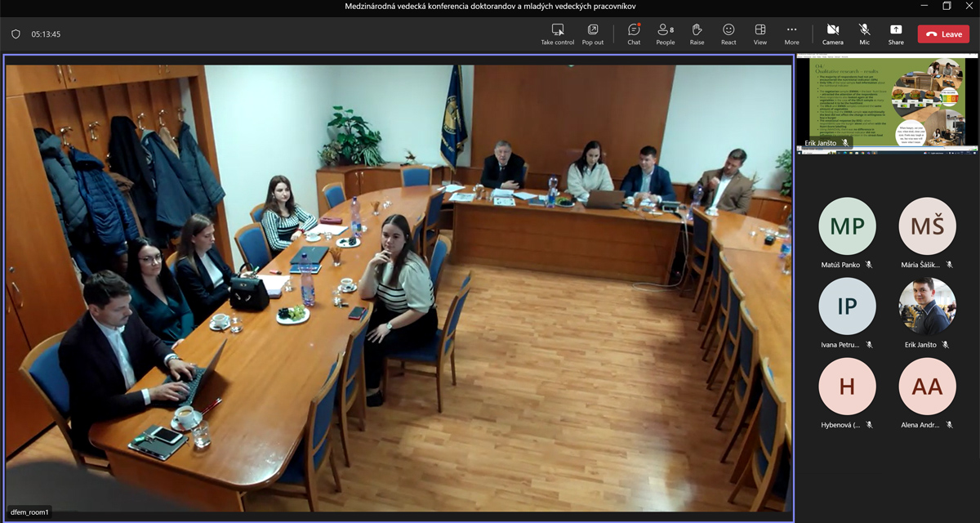980x523 pixels.
Task: Leave the meeting
Action: 943,34
